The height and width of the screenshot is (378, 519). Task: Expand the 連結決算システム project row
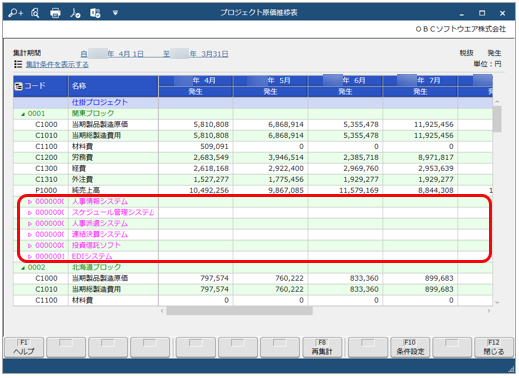(30, 235)
